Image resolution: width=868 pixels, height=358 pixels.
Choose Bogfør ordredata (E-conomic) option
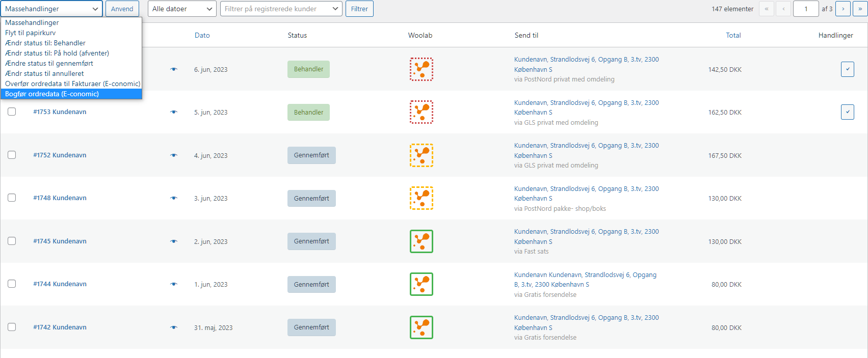tap(52, 94)
